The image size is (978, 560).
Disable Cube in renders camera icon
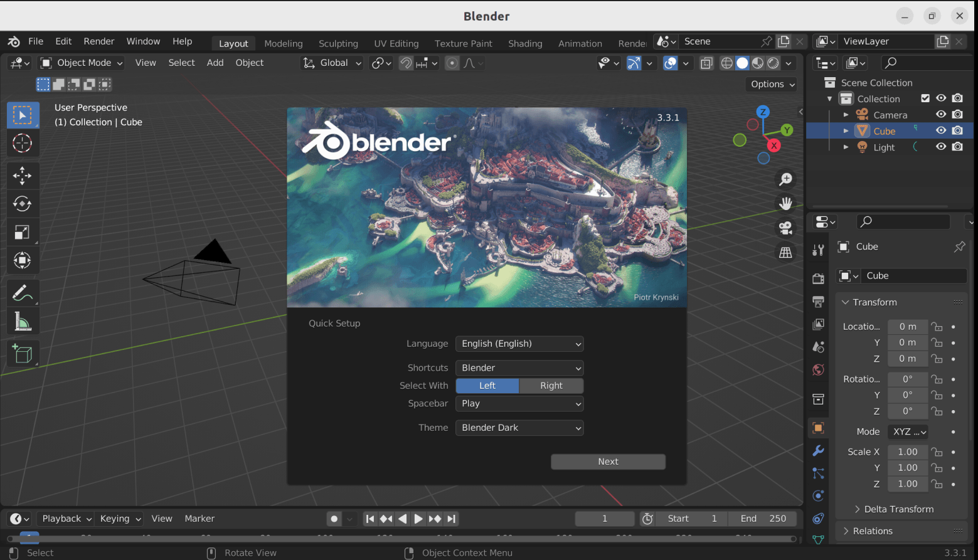pyautogui.click(x=957, y=130)
